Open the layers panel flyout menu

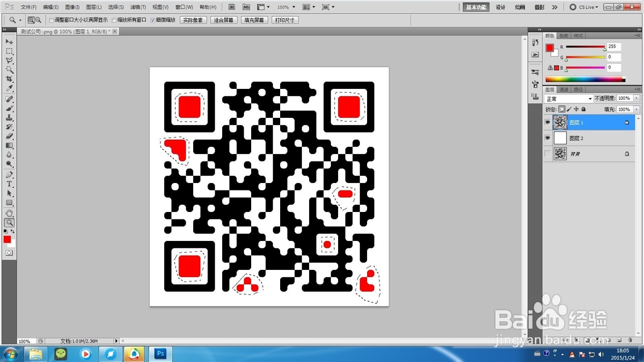(x=637, y=89)
